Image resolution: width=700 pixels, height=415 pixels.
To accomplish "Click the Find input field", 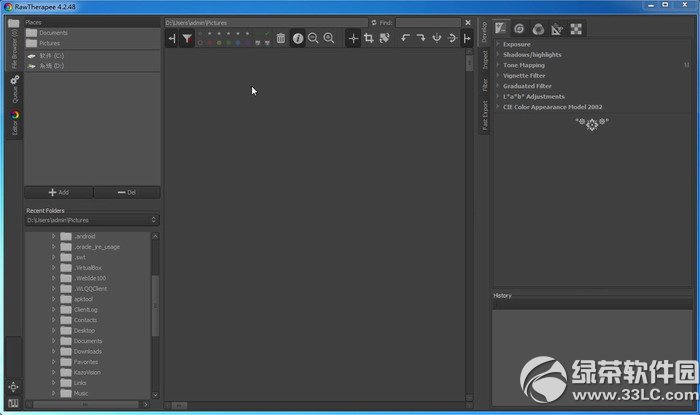I will pos(428,23).
